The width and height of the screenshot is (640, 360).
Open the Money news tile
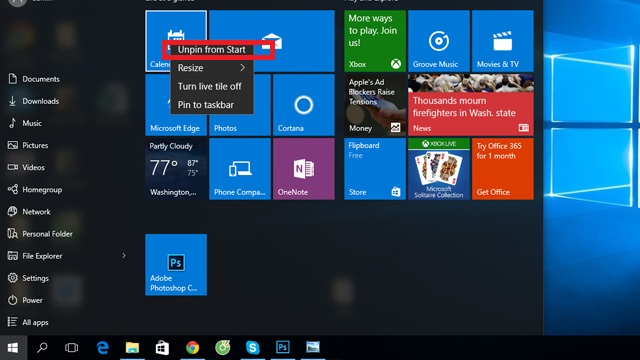click(x=375, y=105)
